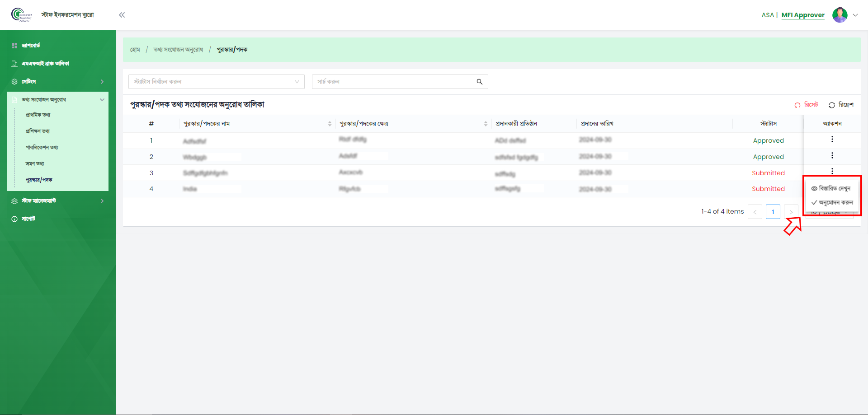Collapse the তথ্য সংযোজন অনুরোধ menu chevron
Viewport: 868px width, 415px height.
point(102,100)
